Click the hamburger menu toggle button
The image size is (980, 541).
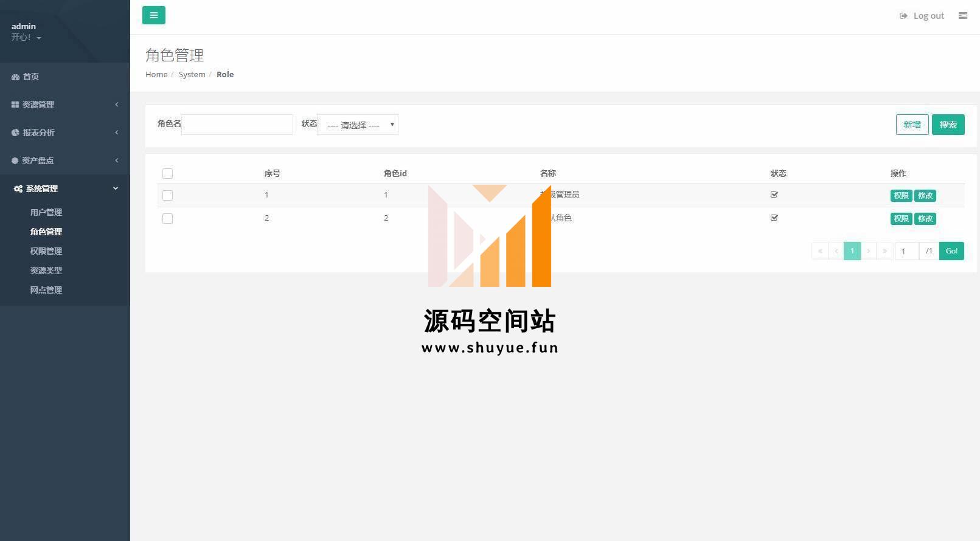(x=153, y=15)
